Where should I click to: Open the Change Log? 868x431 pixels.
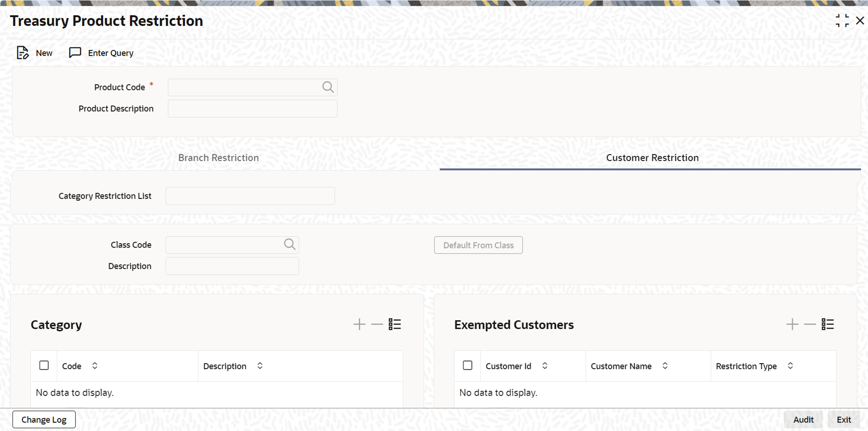(44, 420)
